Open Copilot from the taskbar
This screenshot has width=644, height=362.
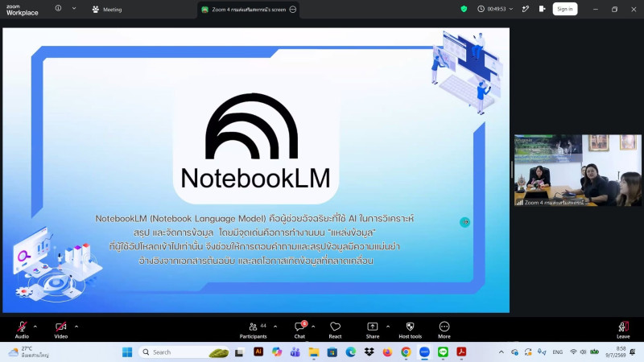[277, 352]
